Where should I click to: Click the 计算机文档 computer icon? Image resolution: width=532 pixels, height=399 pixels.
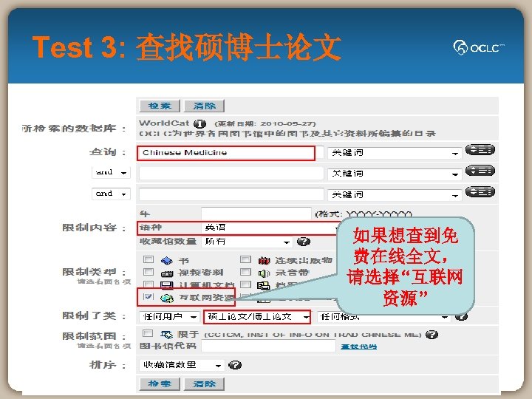point(166,285)
